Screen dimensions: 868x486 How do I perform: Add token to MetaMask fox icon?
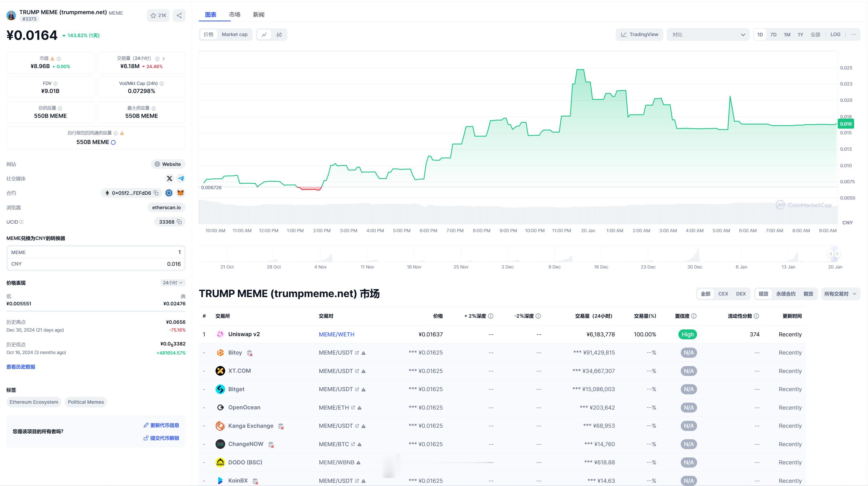pos(181,193)
